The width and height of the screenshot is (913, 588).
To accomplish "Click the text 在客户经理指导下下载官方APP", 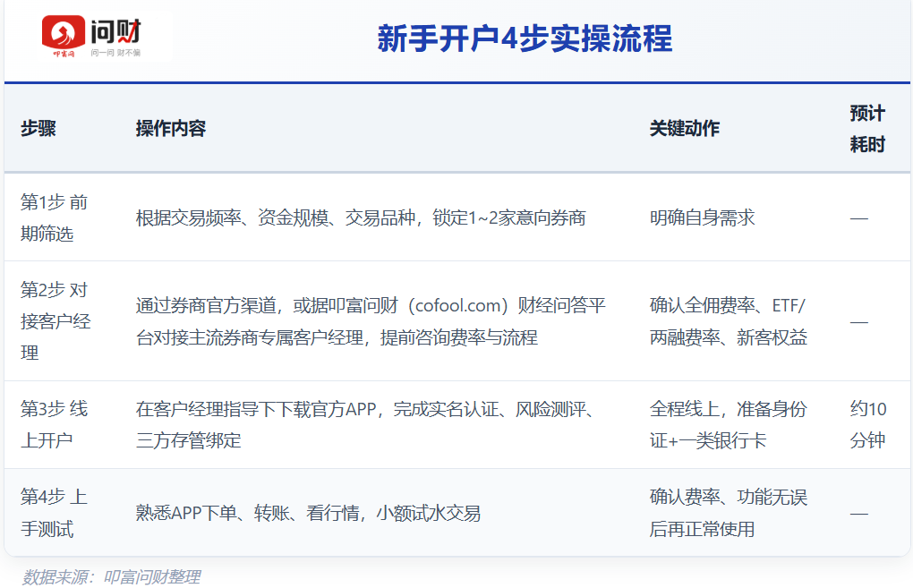I will tap(256, 409).
